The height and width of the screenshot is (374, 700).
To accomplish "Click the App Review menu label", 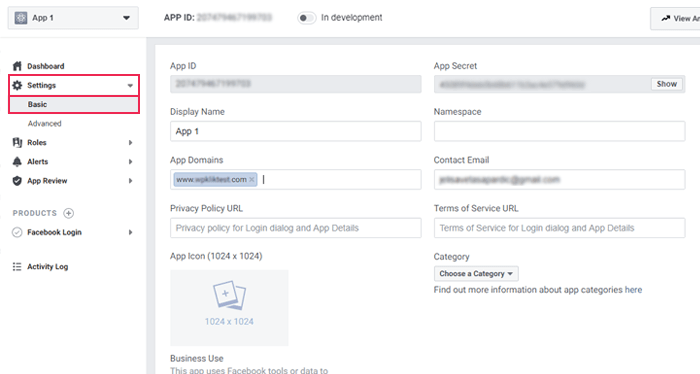I will [47, 181].
